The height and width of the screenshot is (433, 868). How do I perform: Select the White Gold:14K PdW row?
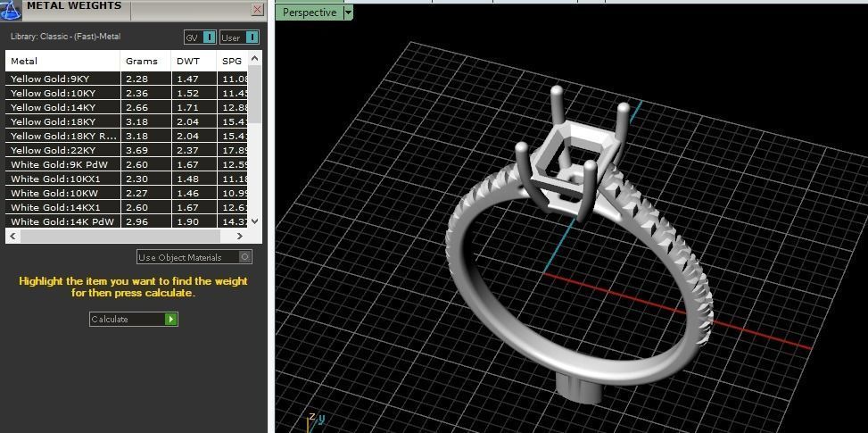click(127, 221)
